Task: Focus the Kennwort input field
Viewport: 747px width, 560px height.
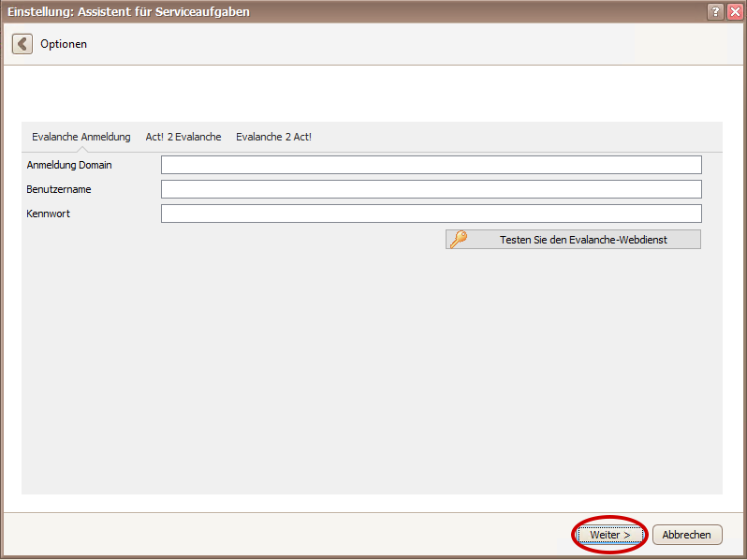Action: click(432, 214)
